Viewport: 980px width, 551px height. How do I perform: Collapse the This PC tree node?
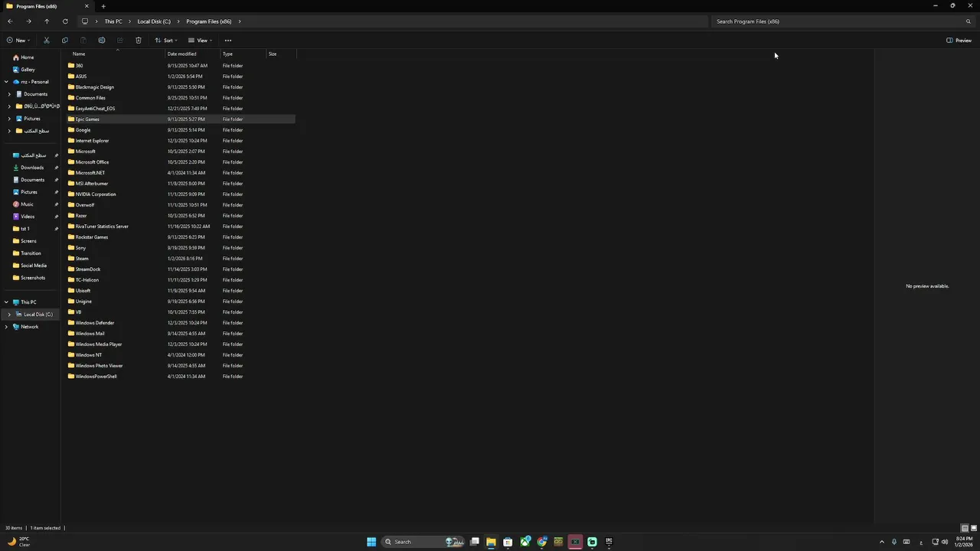(x=6, y=302)
